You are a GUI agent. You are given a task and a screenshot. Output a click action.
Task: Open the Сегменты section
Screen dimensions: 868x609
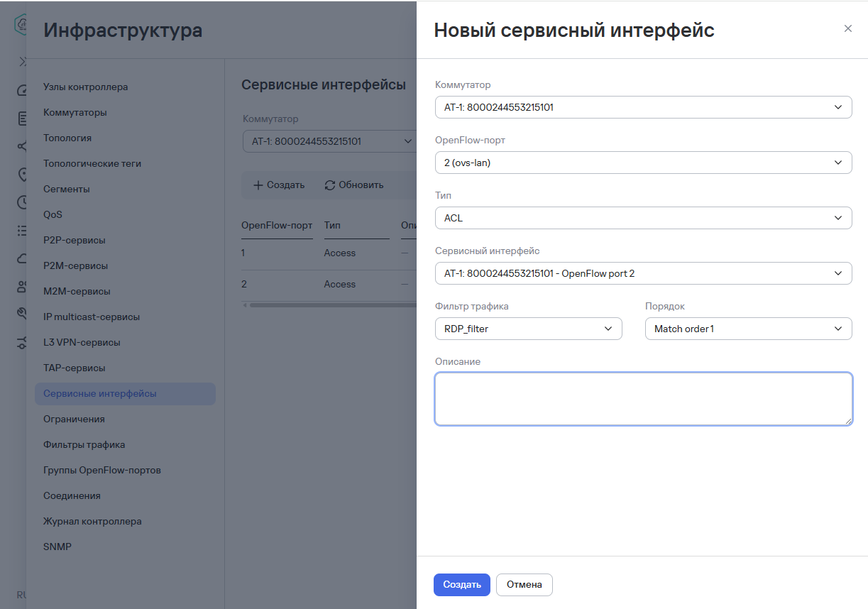pos(67,190)
